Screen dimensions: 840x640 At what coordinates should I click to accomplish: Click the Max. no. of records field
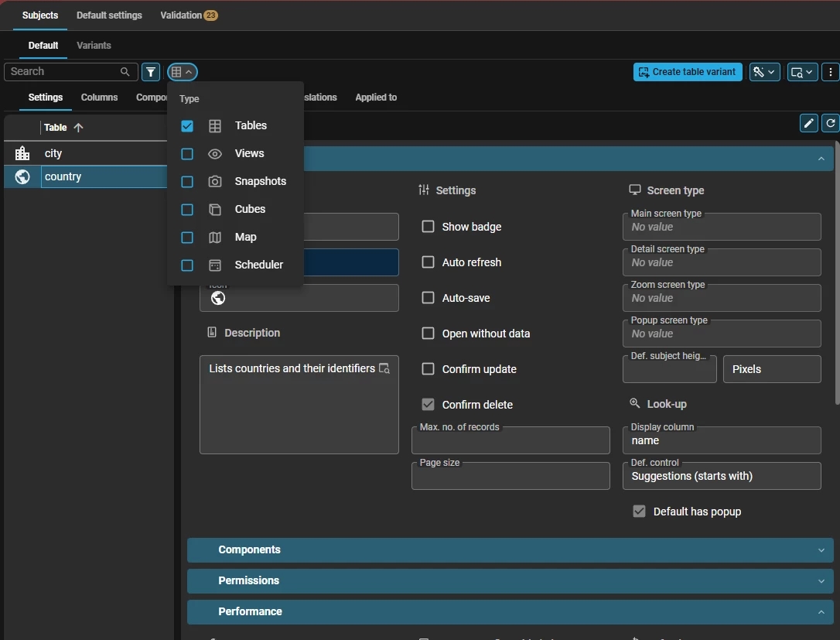(510, 442)
